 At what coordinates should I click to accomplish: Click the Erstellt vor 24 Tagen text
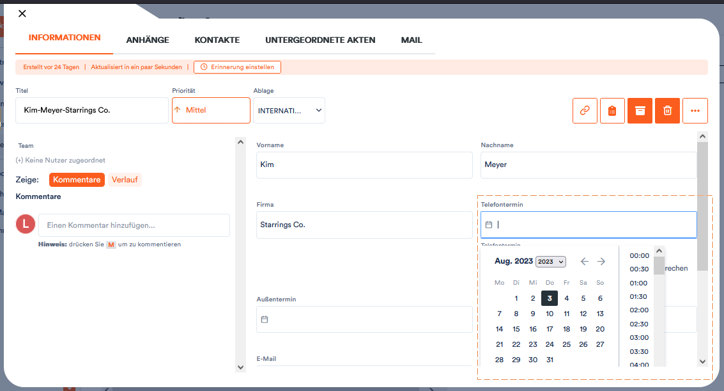51,67
